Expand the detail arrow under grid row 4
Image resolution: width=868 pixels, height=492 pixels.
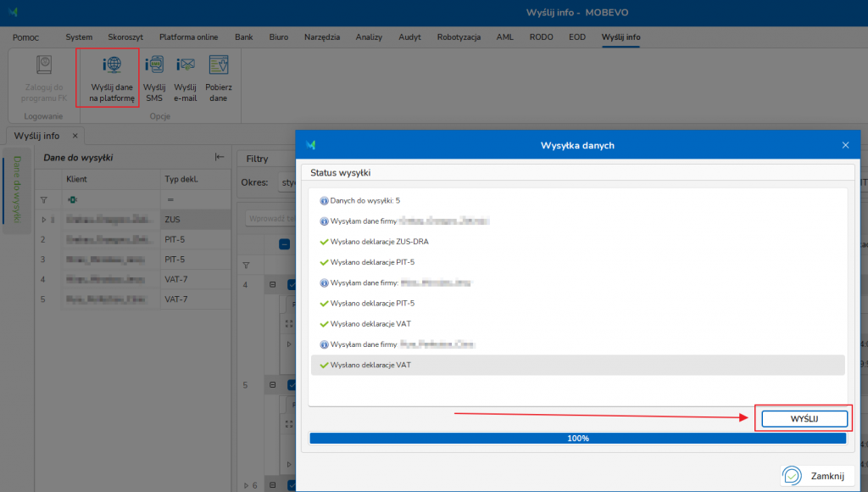point(289,344)
